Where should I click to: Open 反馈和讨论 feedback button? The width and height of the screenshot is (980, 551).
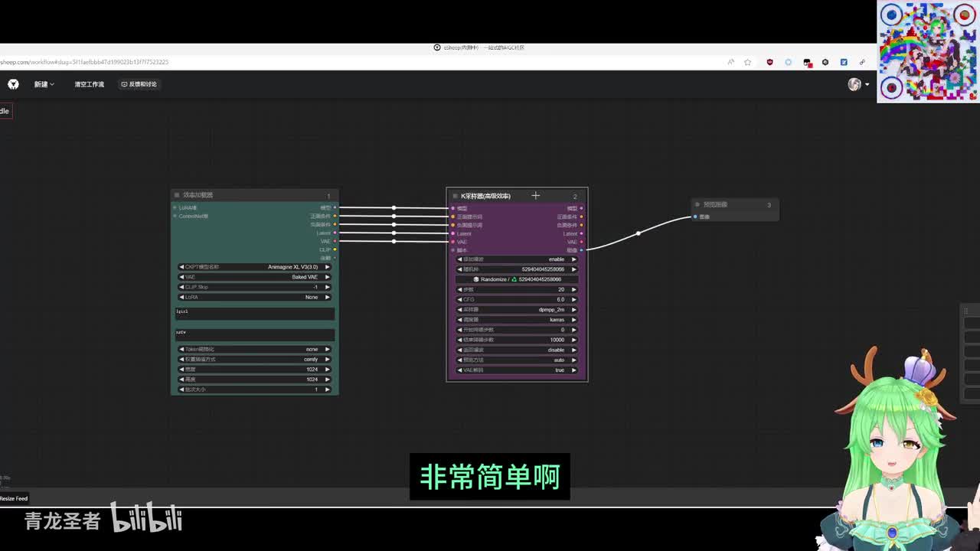[x=139, y=84]
